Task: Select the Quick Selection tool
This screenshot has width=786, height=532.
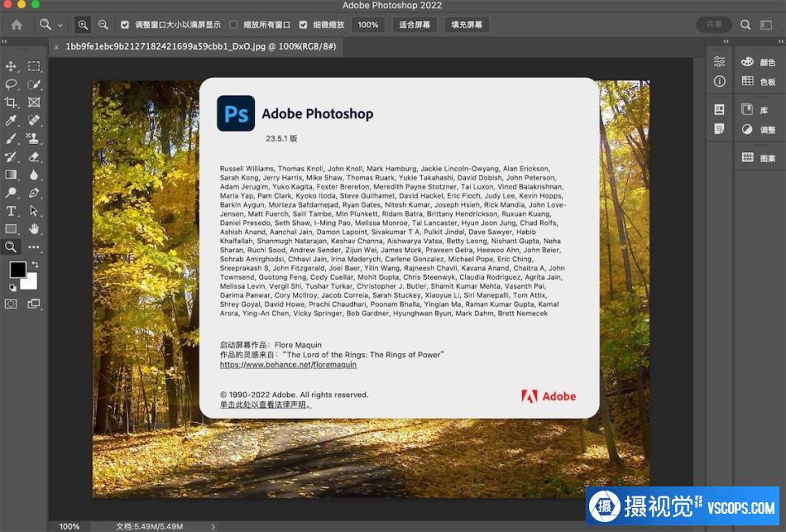Action: point(34,84)
